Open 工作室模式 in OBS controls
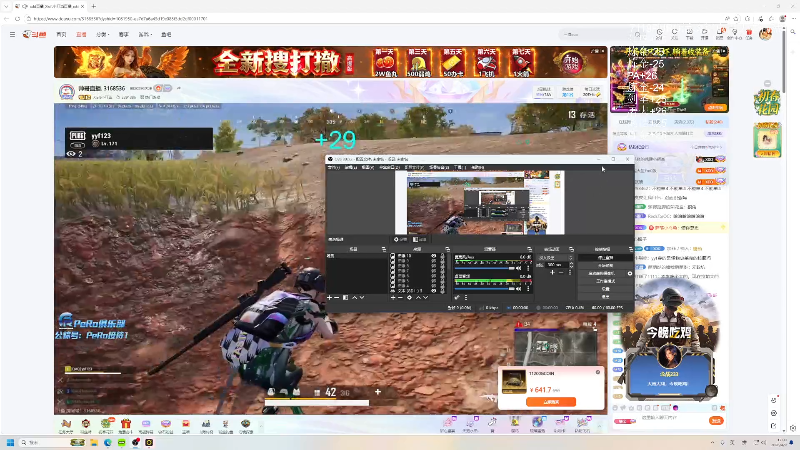The image size is (800, 450). click(605, 281)
